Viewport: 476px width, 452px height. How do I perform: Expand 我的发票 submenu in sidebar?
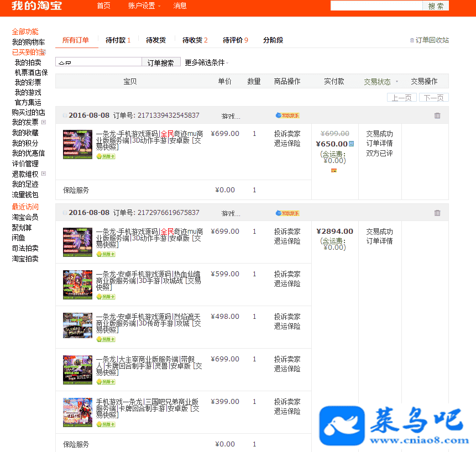44,122
